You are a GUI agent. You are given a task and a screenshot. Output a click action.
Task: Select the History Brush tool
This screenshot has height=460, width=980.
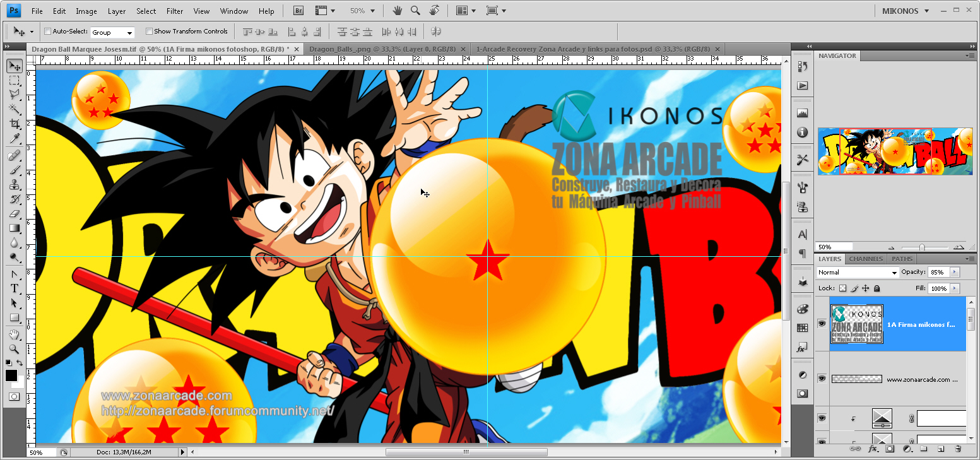click(15, 199)
